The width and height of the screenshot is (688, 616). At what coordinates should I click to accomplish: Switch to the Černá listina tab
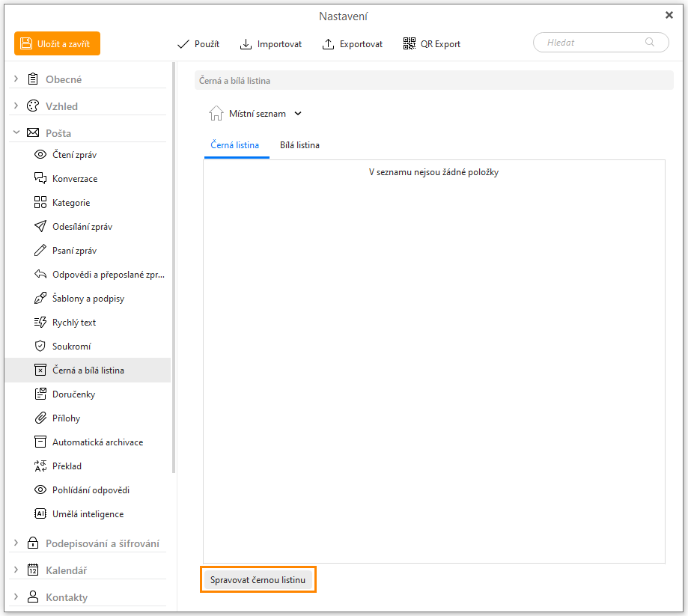tap(235, 145)
